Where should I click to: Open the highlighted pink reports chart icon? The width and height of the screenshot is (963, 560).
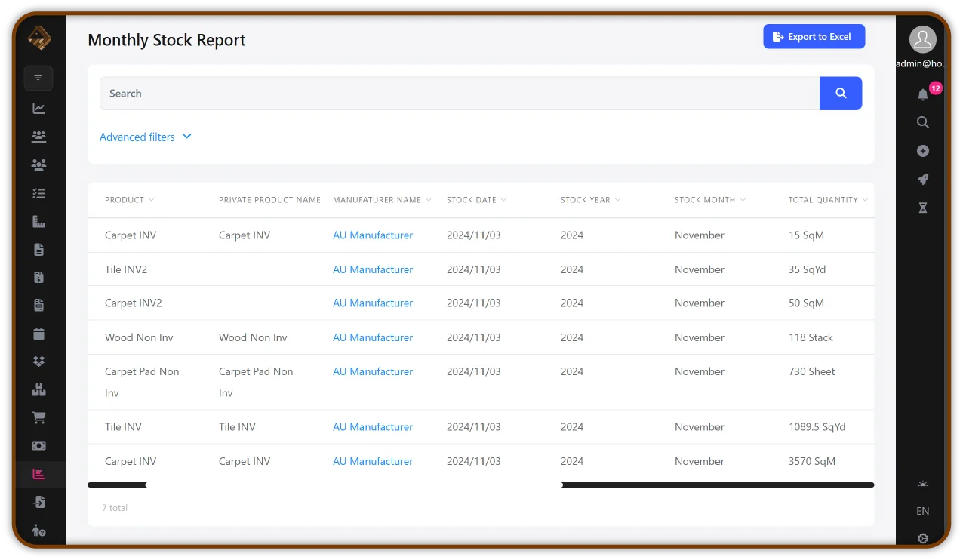pos(39,474)
